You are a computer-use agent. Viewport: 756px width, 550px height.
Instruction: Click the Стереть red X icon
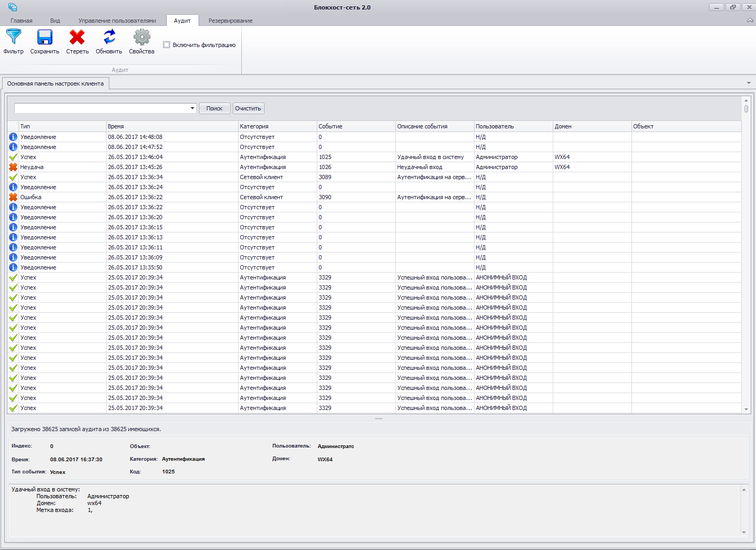77,38
